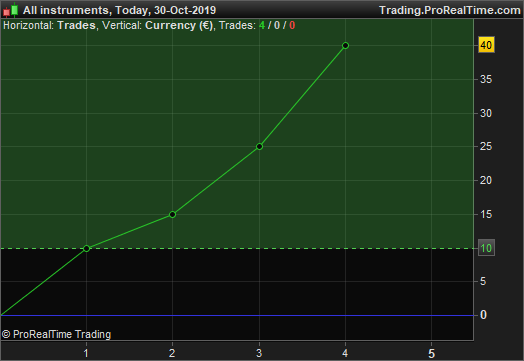Click the 'All instruments, Today, 30-Oct-2019' title

click(x=119, y=10)
